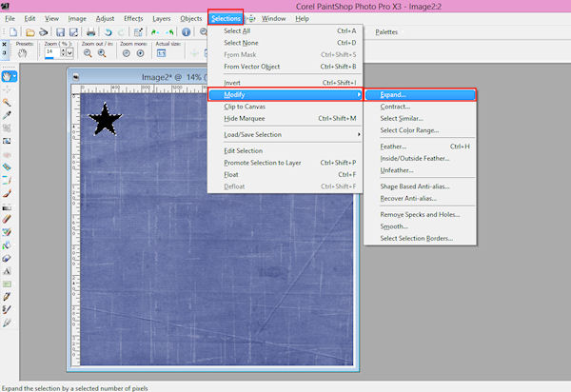The width and height of the screenshot is (571, 392).
Task: Open the Image menu
Action: (x=77, y=19)
